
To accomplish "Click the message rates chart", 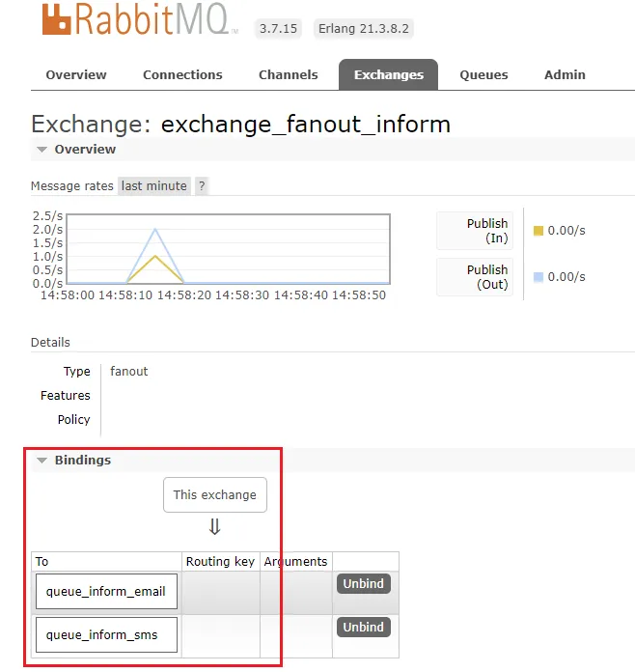I will coord(228,249).
